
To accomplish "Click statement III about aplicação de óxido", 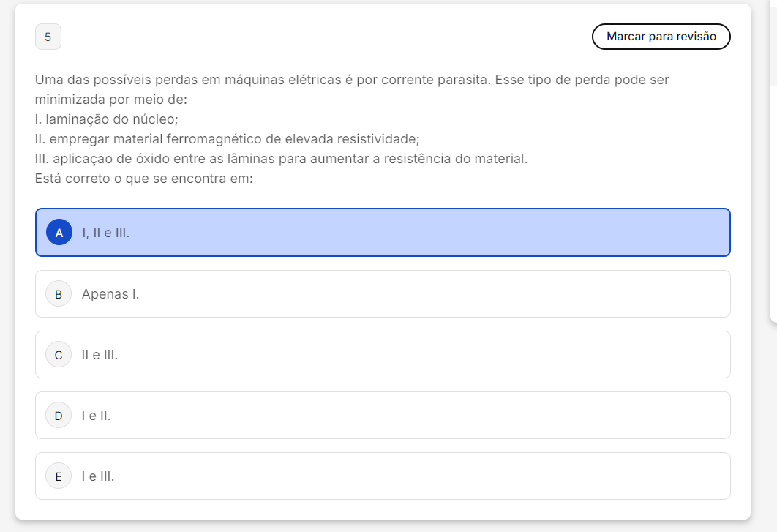I will [x=281, y=158].
